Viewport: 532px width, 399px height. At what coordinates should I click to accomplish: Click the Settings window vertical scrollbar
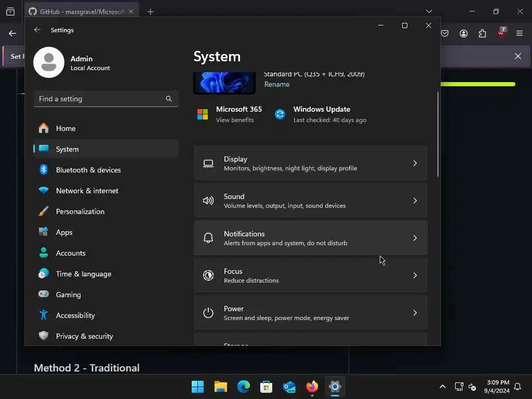click(x=438, y=134)
